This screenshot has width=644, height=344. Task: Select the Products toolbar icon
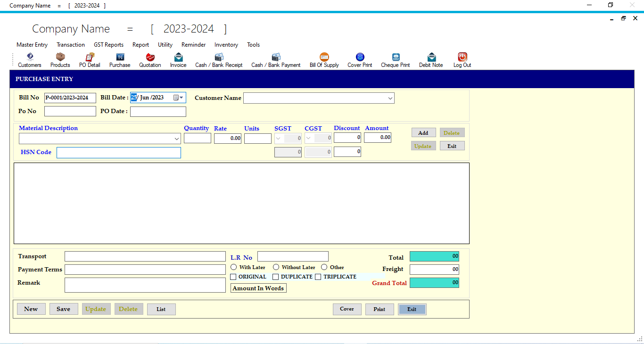[x=60, y=60]
